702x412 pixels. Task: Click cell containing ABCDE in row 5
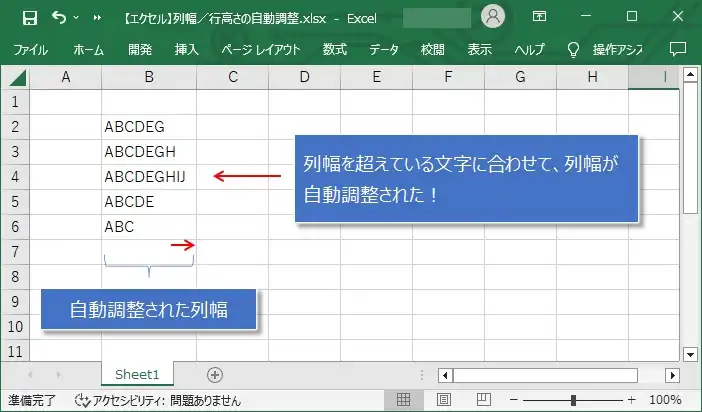pos(149,202)
